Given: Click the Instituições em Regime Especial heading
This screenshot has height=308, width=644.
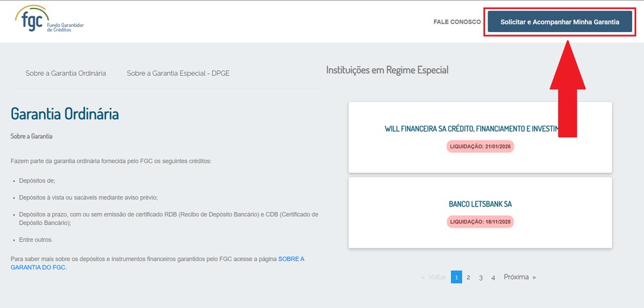Looking at the screenshot, I should tap(387, 70).
